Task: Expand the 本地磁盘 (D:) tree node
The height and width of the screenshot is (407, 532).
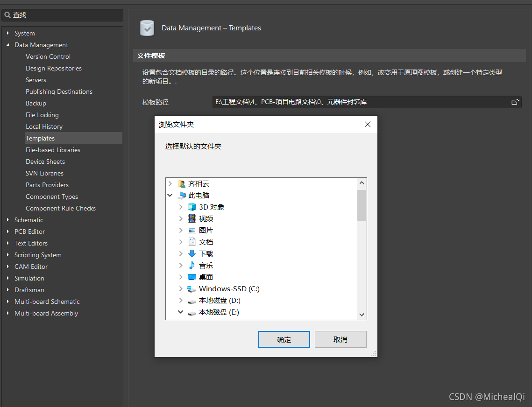Action: [x=181, y=301]
